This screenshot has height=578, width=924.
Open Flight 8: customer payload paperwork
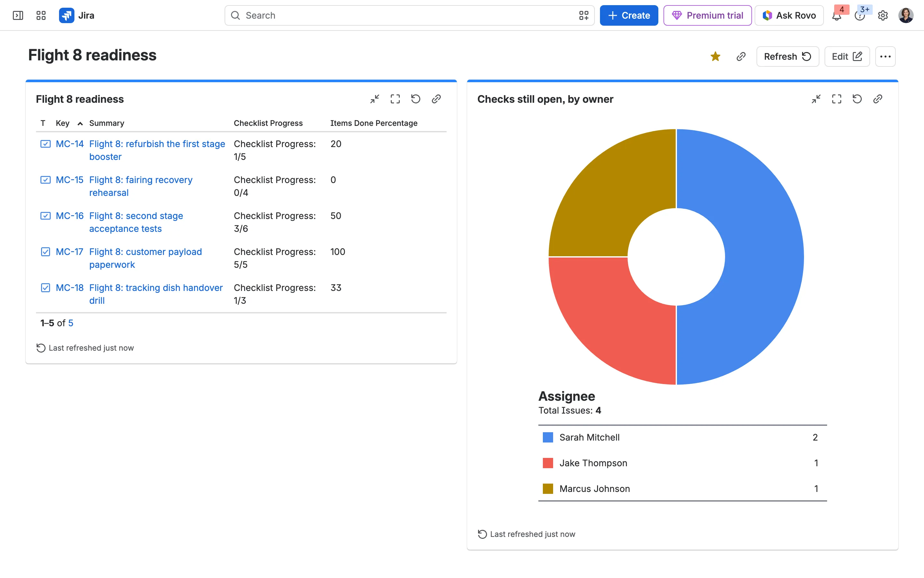point(145,258)
